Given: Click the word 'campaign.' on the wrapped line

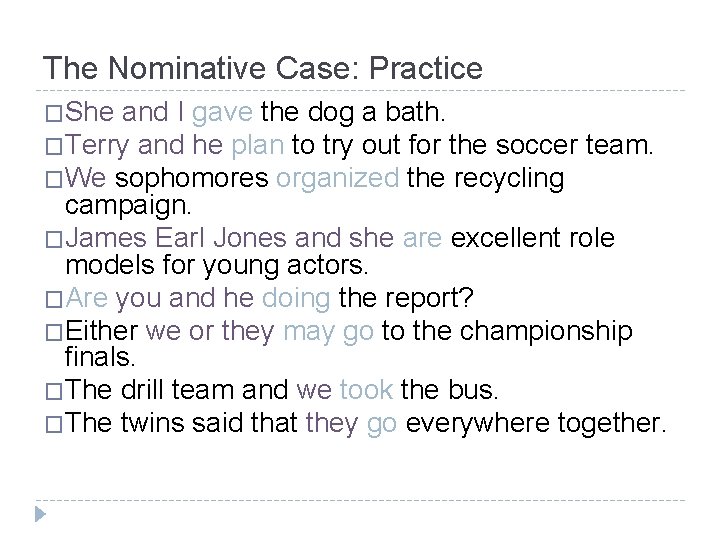Looking at the screenshot, I should click(x=128, y=206).
